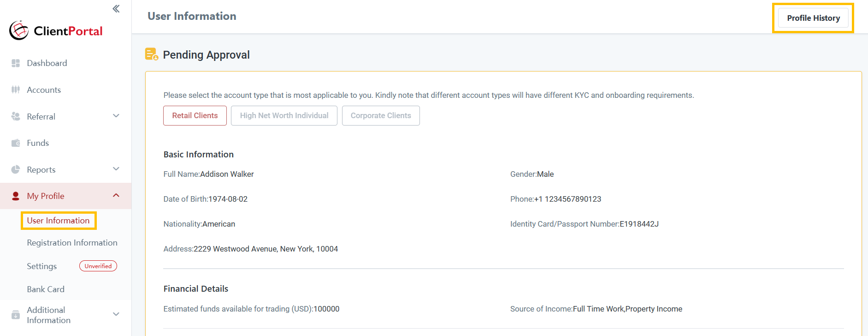Collapse the My Profile submenu chevron
This screenshot has height=336, width=868.
click(x=116, y=196)
